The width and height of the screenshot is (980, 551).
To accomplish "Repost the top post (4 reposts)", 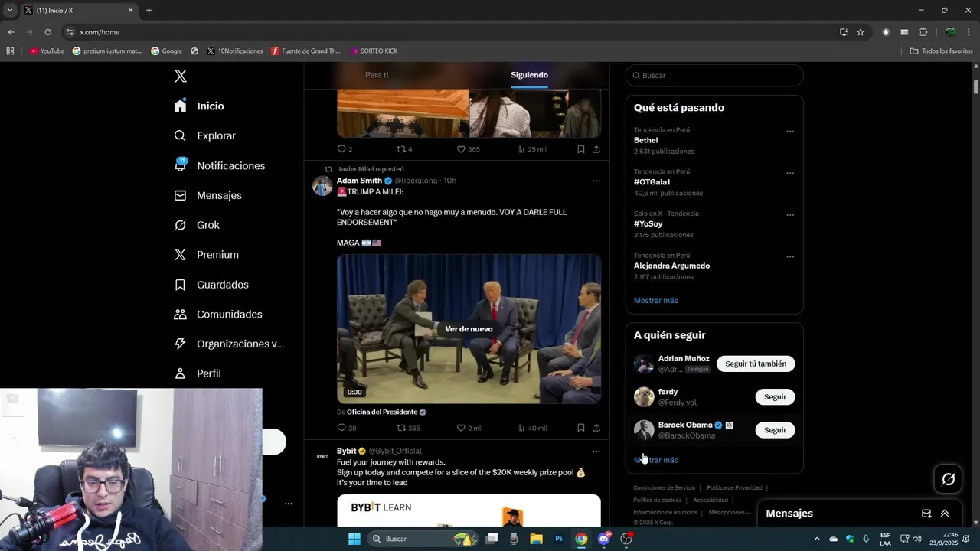I will coord(404,149).
